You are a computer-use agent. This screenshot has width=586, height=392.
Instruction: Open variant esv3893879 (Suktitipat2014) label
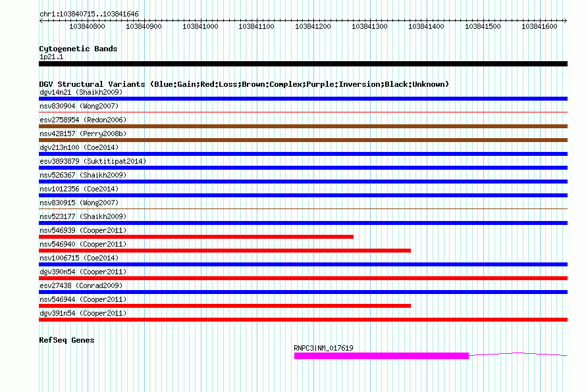(93, 161)
